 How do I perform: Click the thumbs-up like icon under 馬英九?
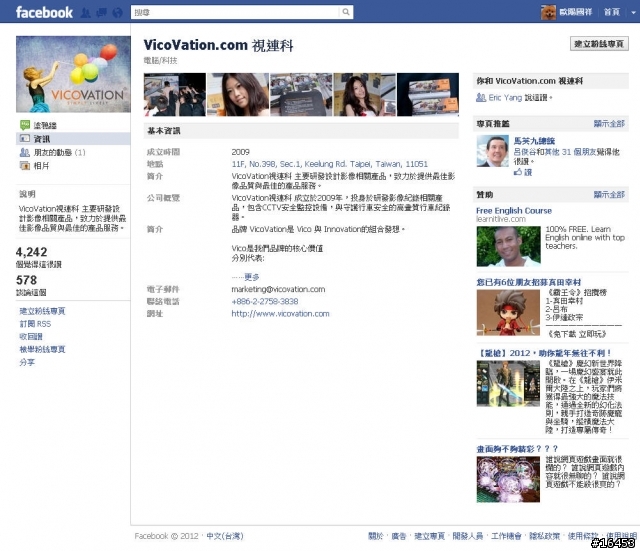tap(518, 172)
